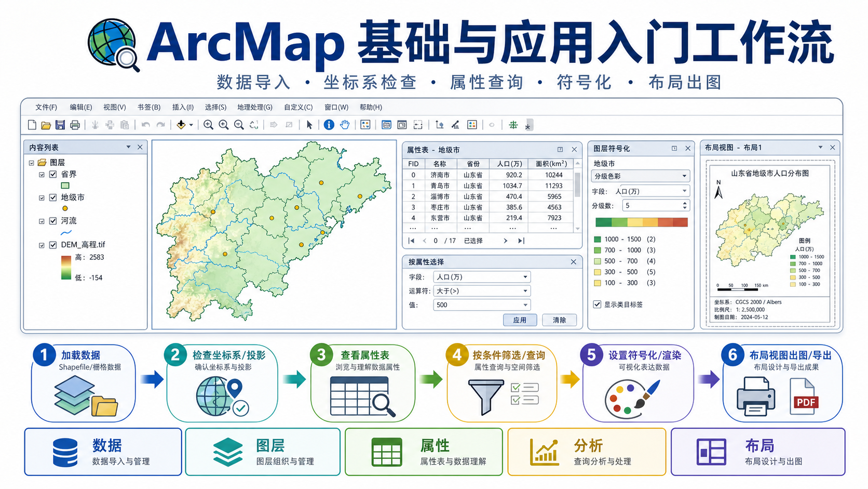Image resolution: width=868 pixels, height=489 pixels.
Task: Redo the last action
Action: [x=161, y=125]
